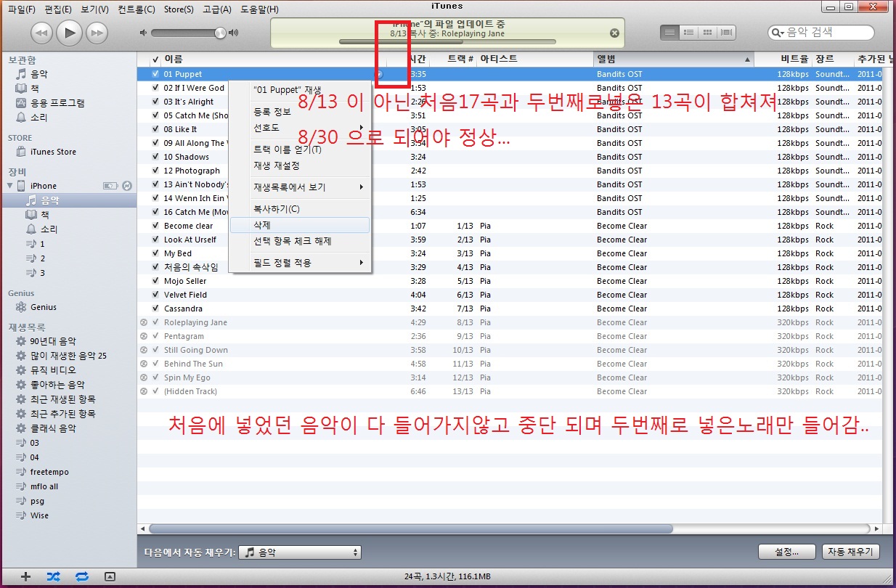Switch to Cover Flow view

pos(725,33)
